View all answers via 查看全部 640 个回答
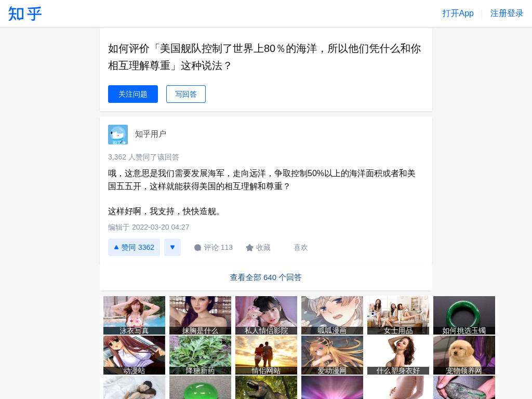The height and width of the screenshot is (399, 532). (x=265, y=277)
